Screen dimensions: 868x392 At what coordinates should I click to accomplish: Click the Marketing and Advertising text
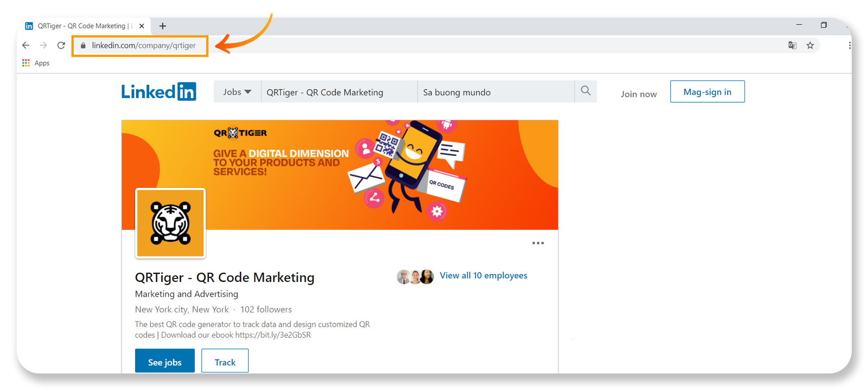coord(186,294)
